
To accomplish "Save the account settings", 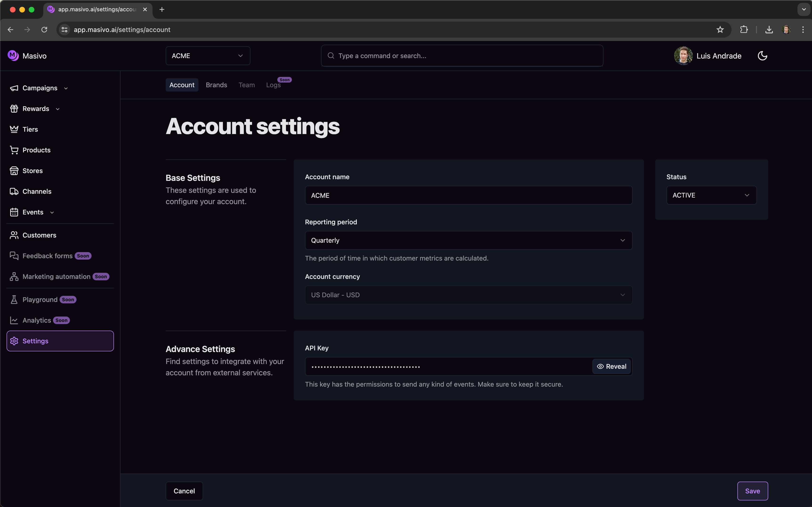I will pos(752,491).
